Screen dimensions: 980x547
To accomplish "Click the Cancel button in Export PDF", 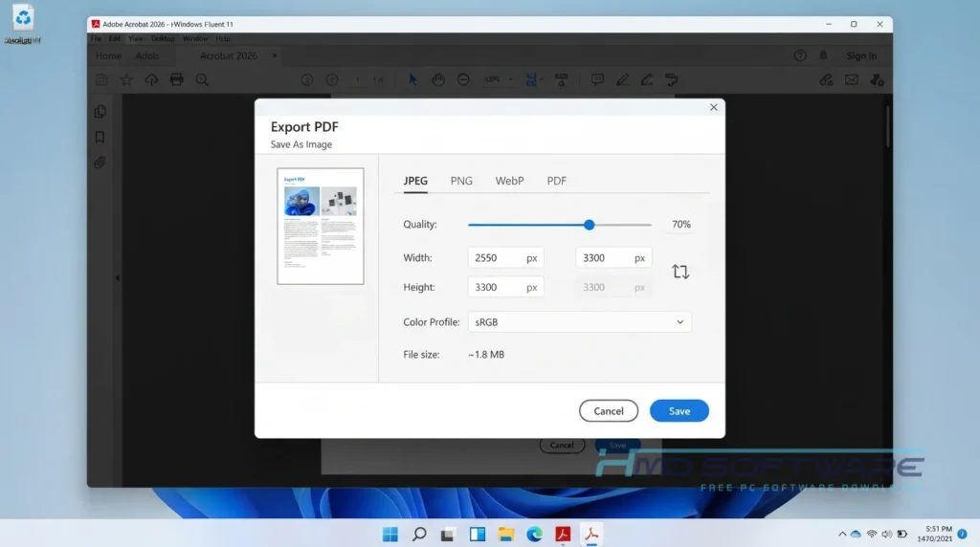I will point(608,411).
